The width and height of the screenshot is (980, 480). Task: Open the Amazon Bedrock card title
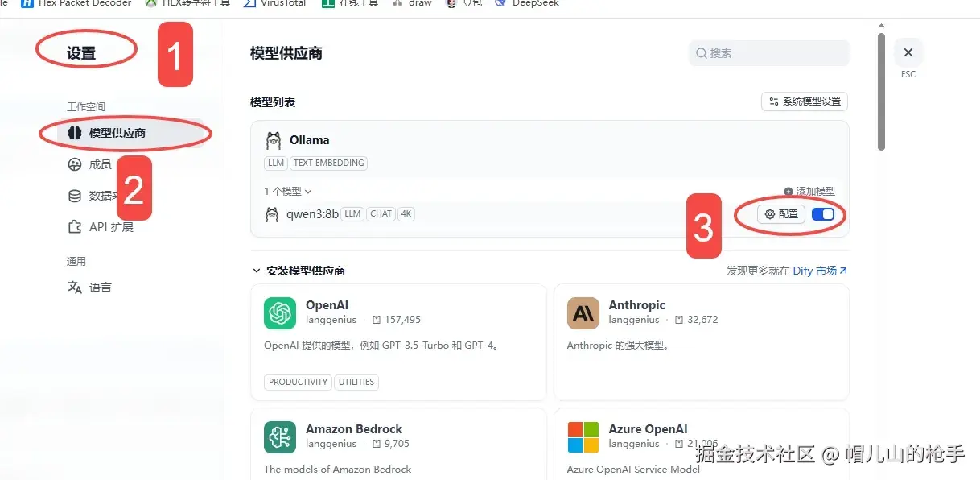tap(354, 429)
